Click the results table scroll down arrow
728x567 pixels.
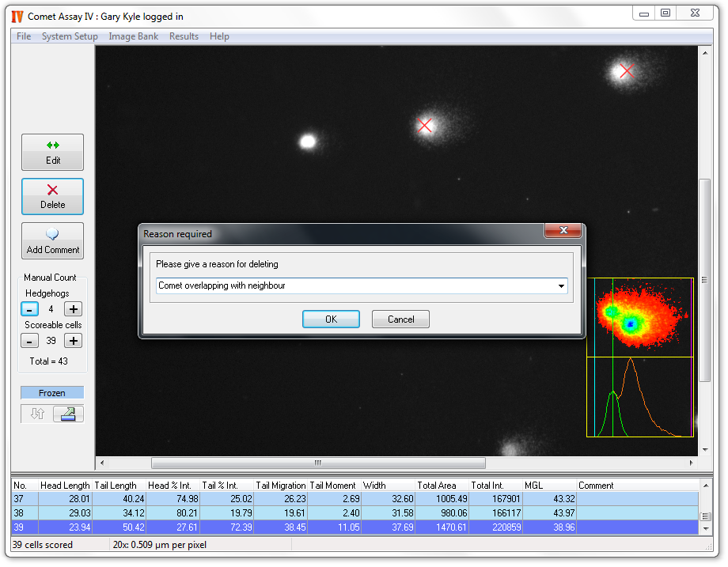click(x=706, y=528)
